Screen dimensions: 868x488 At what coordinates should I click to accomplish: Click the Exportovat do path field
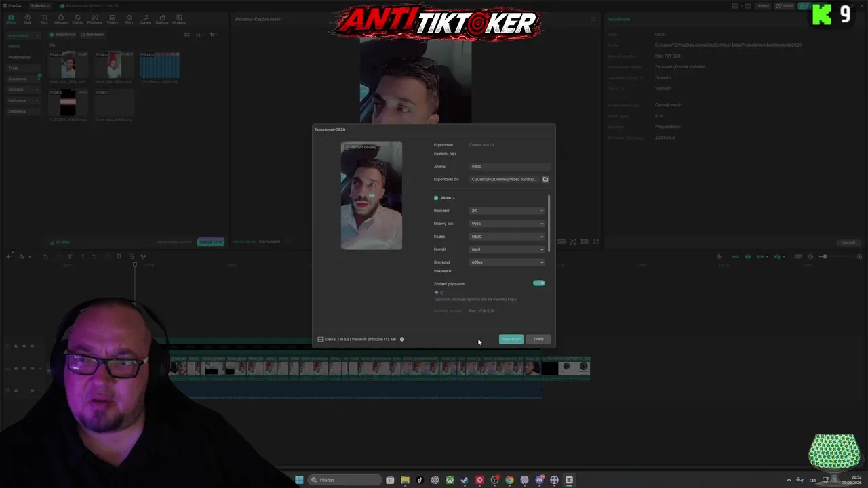505,179
